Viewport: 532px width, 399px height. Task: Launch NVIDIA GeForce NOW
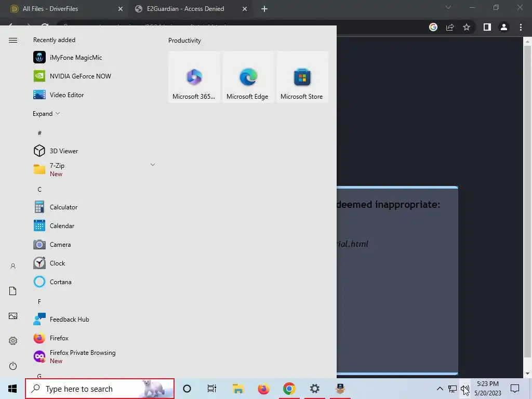[94, 76]
